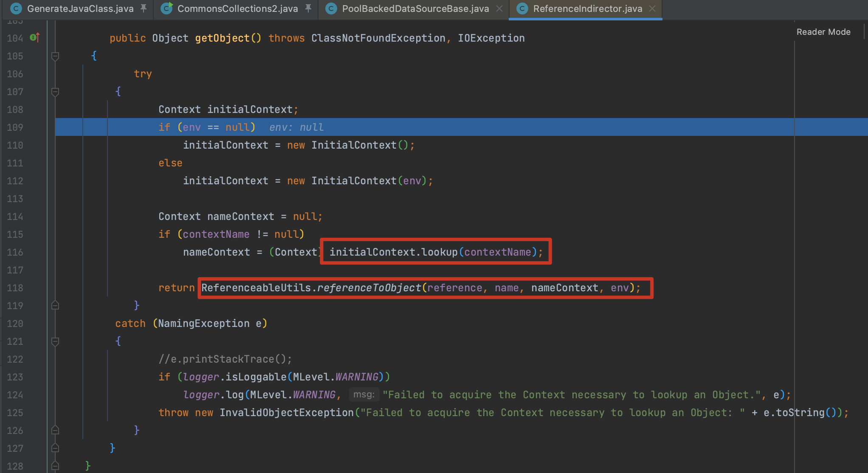Collapse fold end marker at line 119
868x473 pixels.
pos(55,305)
